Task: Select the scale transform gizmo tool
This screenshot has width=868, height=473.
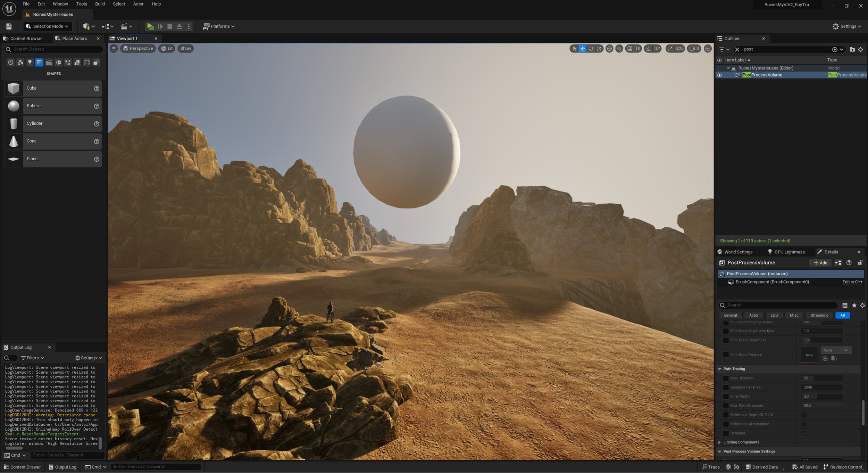Action: (599, 49)
